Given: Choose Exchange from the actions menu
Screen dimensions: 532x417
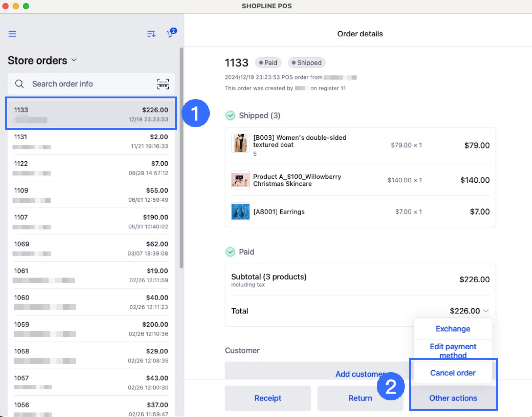Looking at the screenshot, I should point(453,329).
